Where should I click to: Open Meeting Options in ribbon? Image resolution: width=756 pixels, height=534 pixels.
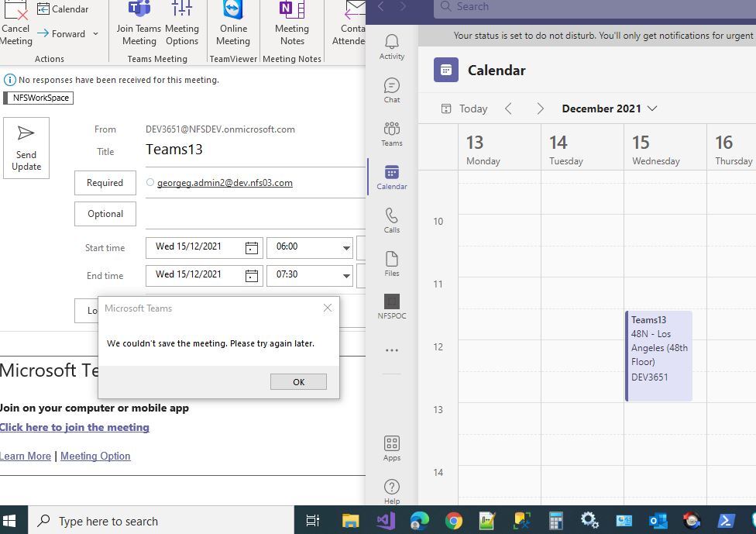(182, 24)
